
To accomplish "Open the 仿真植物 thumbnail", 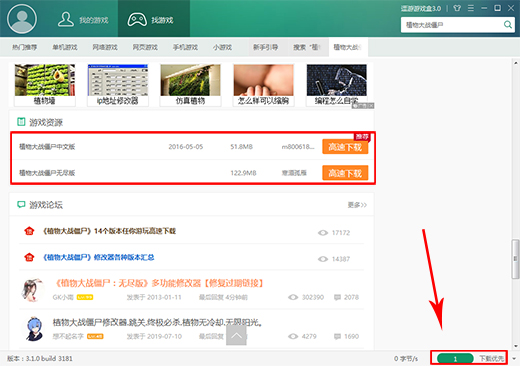I will click(190, 85).
